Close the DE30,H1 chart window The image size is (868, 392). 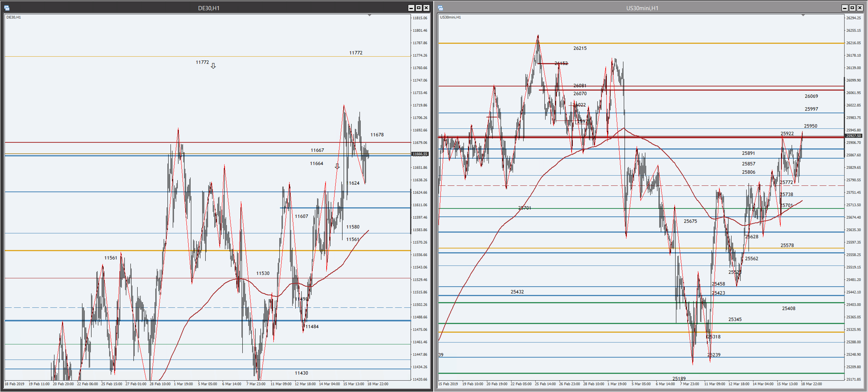point(426,8)
